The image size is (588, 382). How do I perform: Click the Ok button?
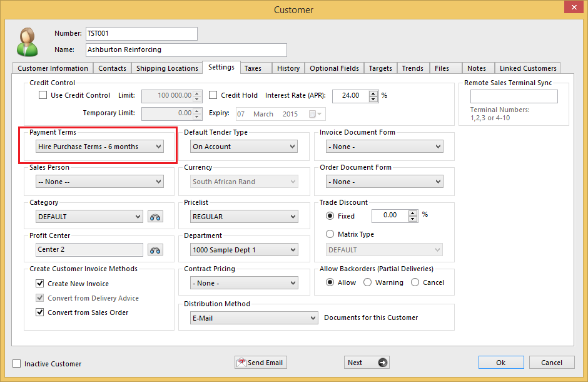500,363
